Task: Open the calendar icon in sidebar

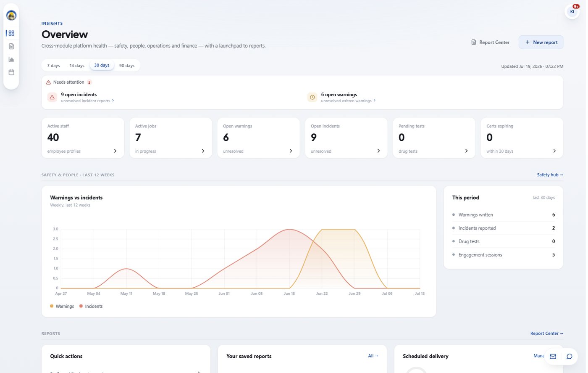Action: (x=11, y=72)
